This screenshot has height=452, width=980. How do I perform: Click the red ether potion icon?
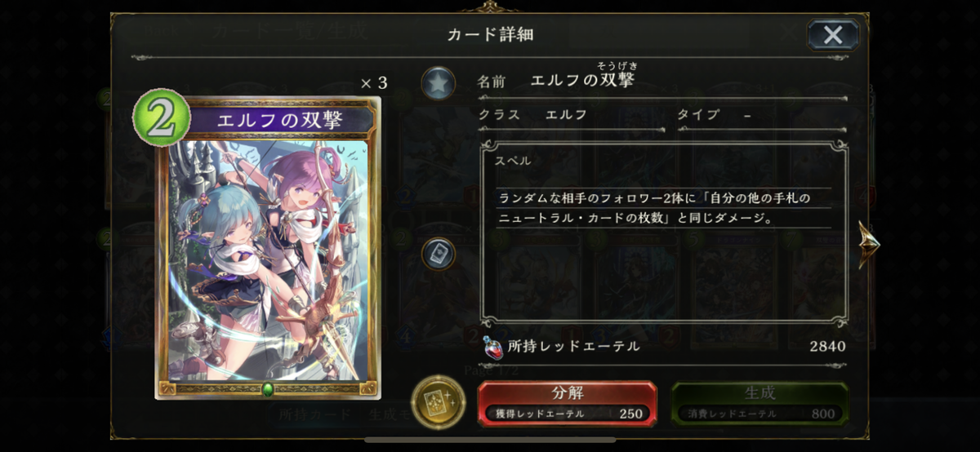tap(492, 347)
